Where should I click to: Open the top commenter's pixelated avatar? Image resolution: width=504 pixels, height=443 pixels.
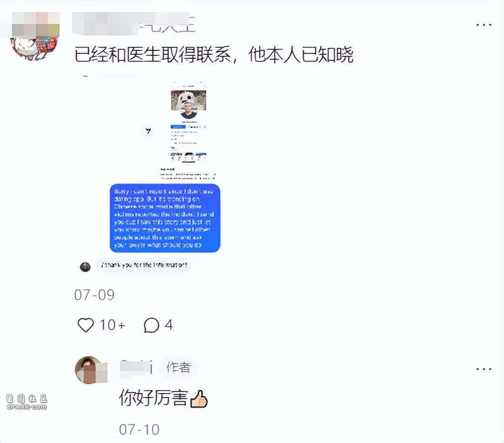pyautogui.click(x=35, y=36)
